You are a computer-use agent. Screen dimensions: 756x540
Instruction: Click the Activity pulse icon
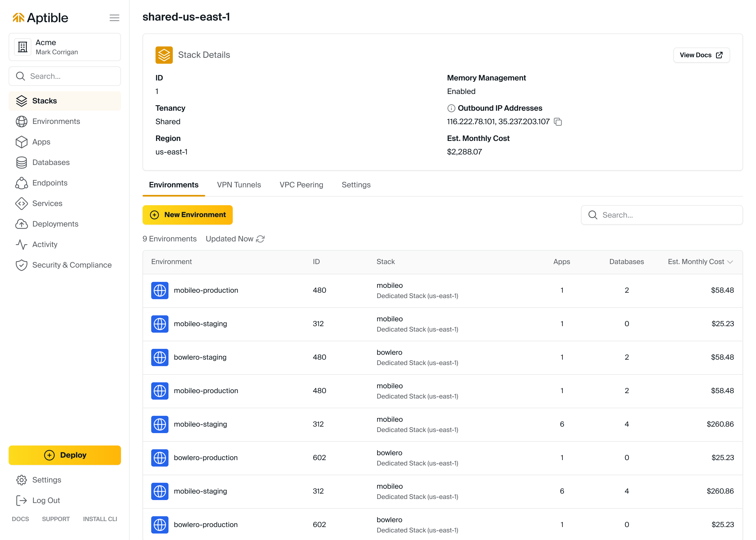(x=22, y=244)
